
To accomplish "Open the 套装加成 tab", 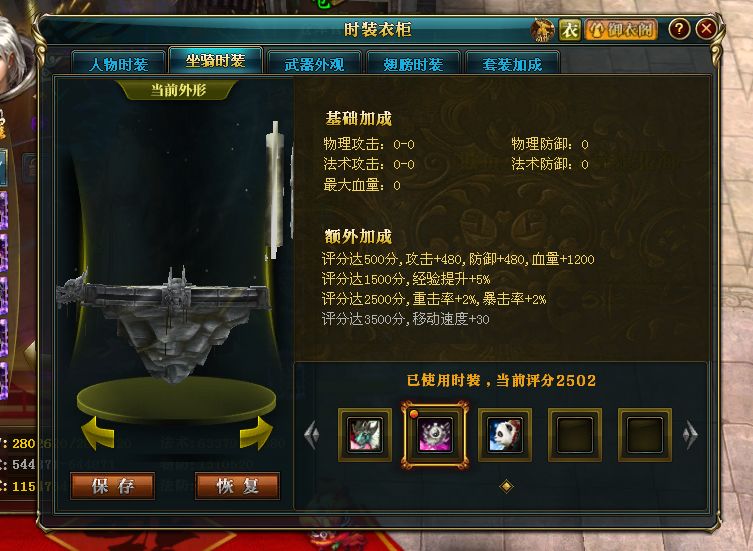I will pyautogui.click(x=512, y=64).
